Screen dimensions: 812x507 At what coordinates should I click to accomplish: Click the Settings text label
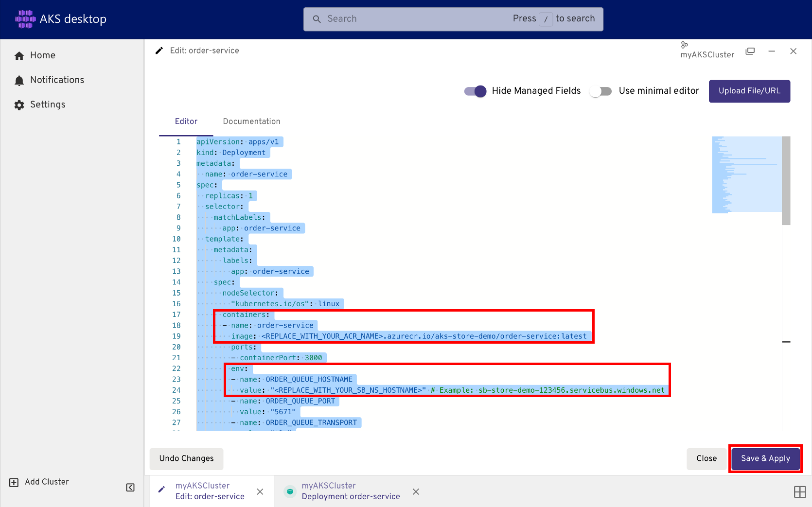[x=48, y=105]
